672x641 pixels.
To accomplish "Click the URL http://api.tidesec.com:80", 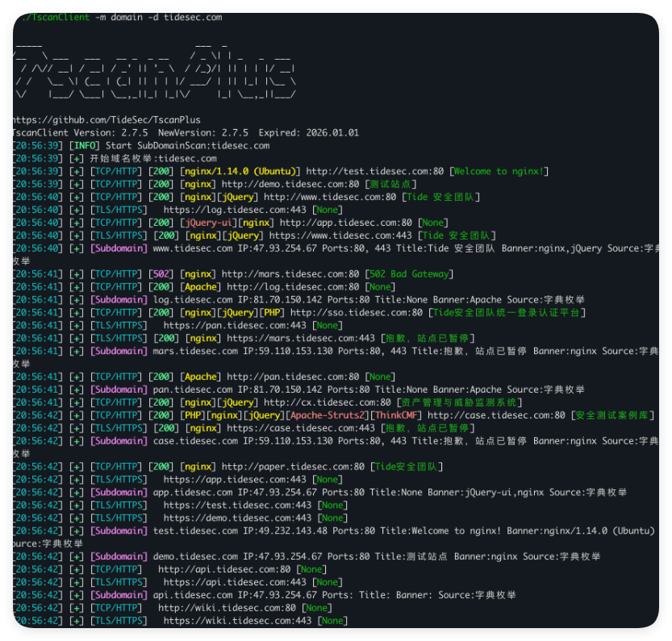I will (224, 570).
